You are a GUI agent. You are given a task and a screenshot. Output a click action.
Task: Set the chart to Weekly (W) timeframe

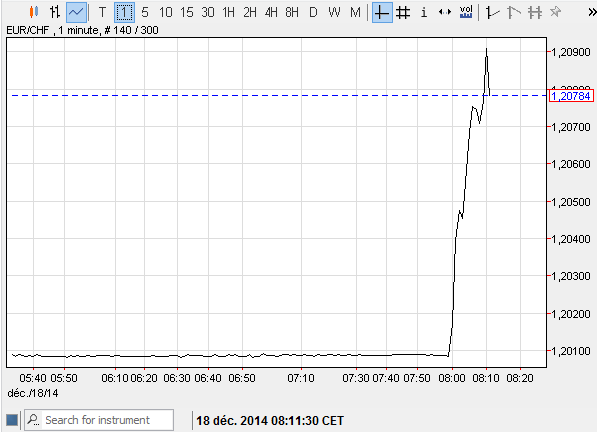coord(334,13)
